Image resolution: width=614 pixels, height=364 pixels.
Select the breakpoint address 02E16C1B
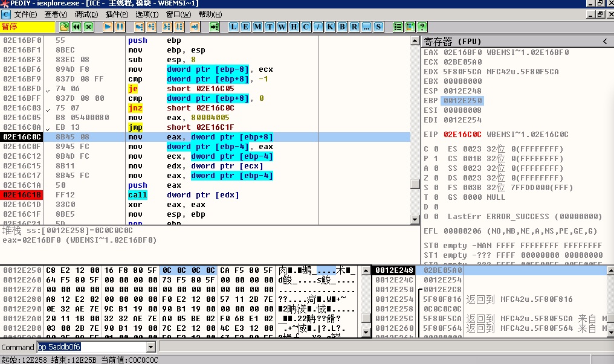click(22, 195)
